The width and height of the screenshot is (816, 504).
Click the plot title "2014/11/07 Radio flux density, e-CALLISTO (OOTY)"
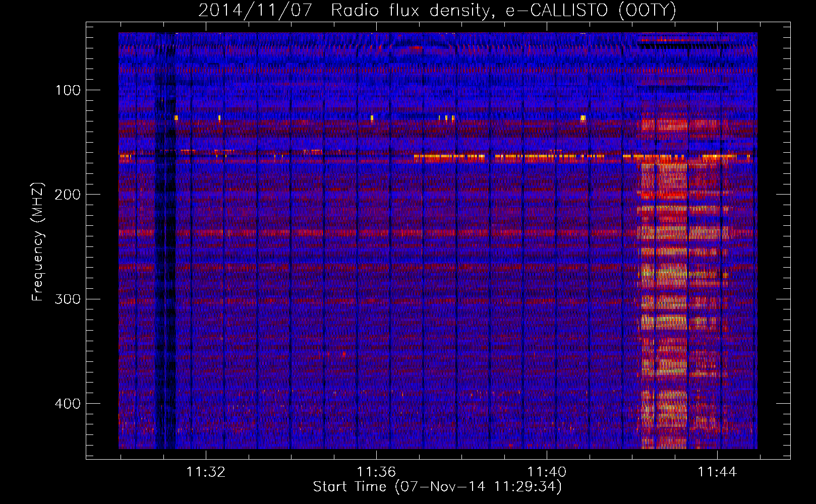(x=437, y=10)
